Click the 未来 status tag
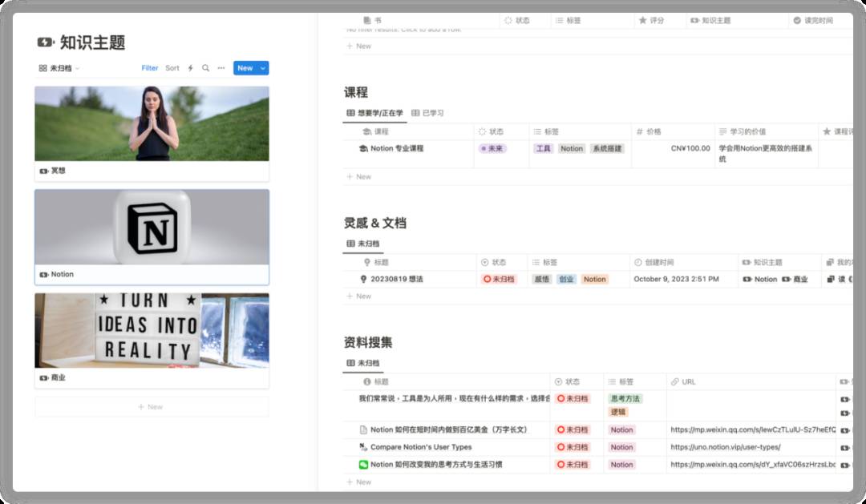This screenshot has width=866, height=504. click(x=492, y=148)
